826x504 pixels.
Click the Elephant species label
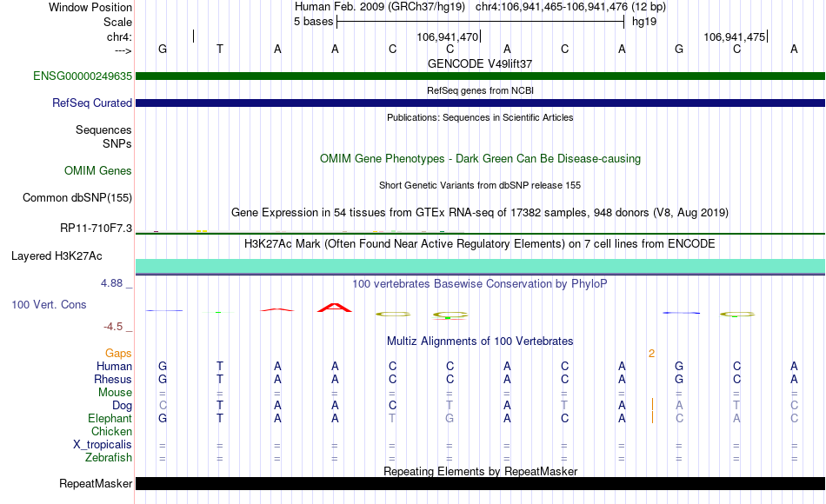[x=110, y=418]
